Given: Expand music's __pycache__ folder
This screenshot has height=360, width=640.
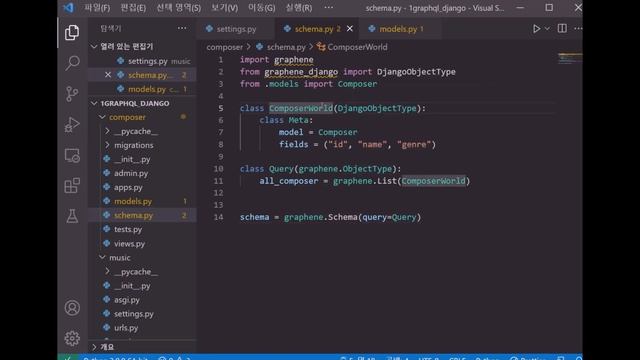Looking at the screenshot, I should pos(107,271).
